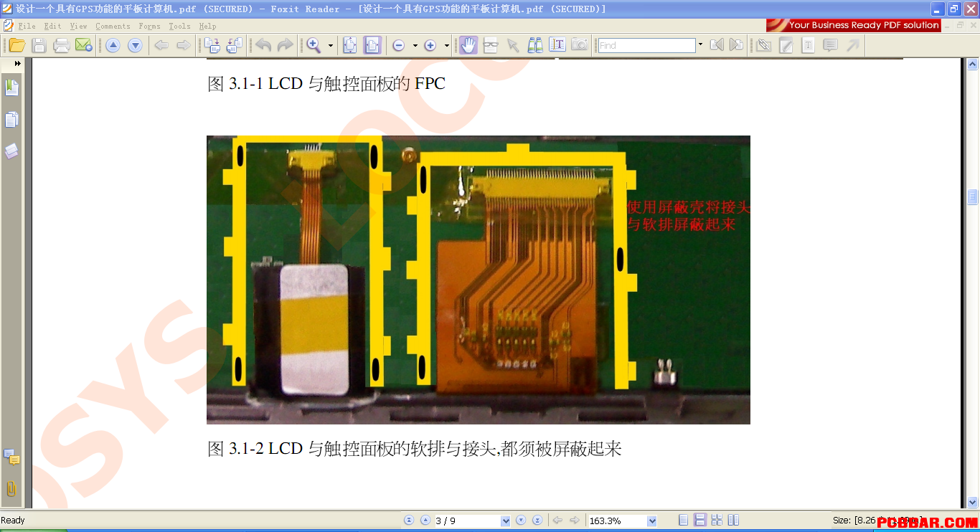Click toolbar Next View right arrow
This screenshot has height=532, width=980.
point(184,45)
